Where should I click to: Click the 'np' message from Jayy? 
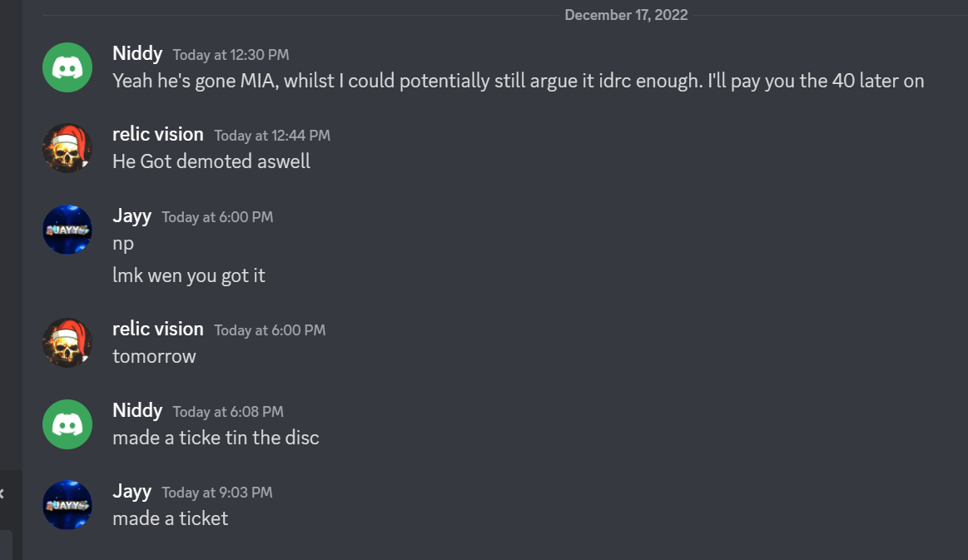pyautogui.click(x=123, y=244)
